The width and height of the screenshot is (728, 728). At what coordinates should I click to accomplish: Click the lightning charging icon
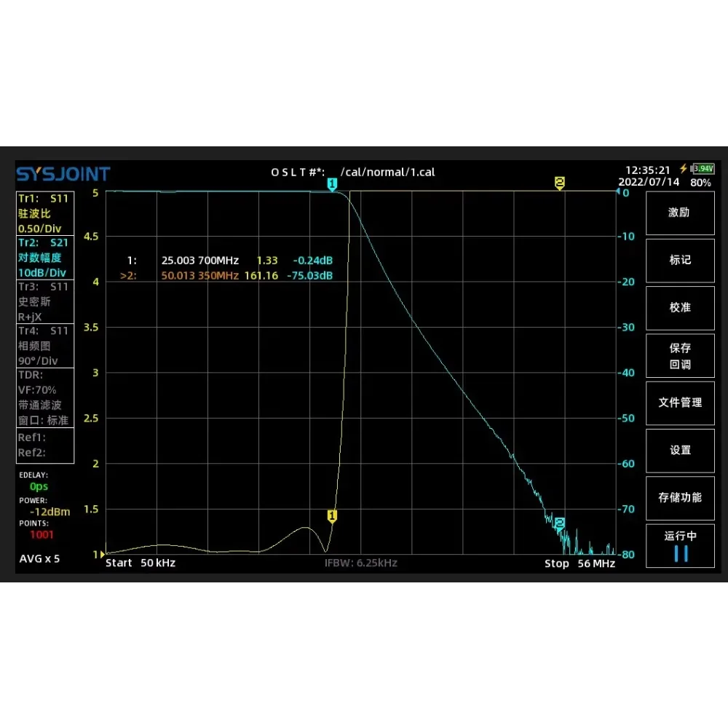[x=684, y=169]
